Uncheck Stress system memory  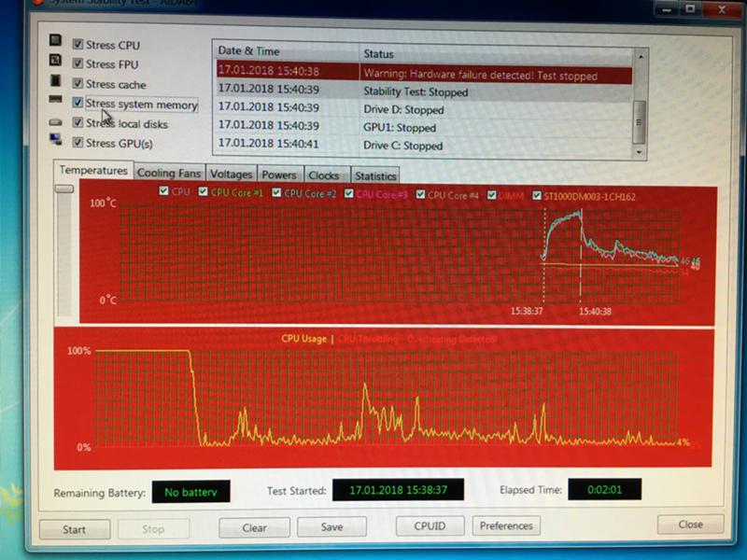(x=78, y=103)
